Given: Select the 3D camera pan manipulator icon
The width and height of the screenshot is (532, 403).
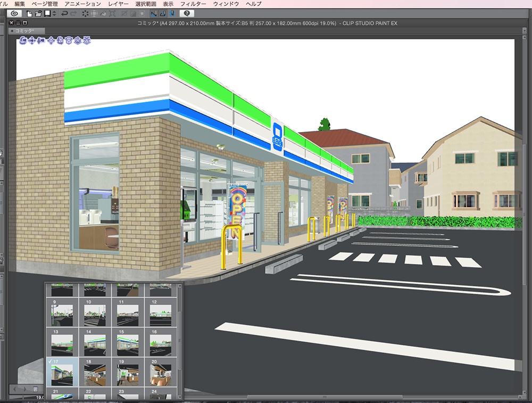Looking at the screenshot, I should pyautogui.click(x=32, y=41).
